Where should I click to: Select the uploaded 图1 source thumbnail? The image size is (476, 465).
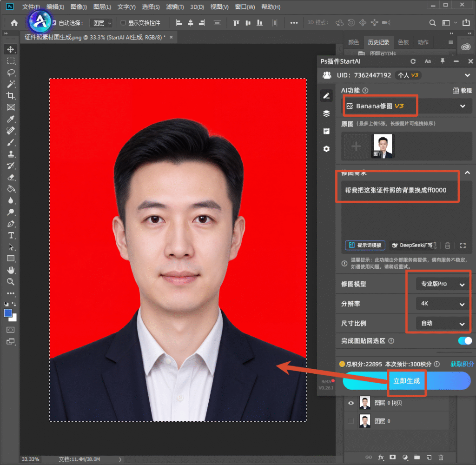[x=383, y=146]
